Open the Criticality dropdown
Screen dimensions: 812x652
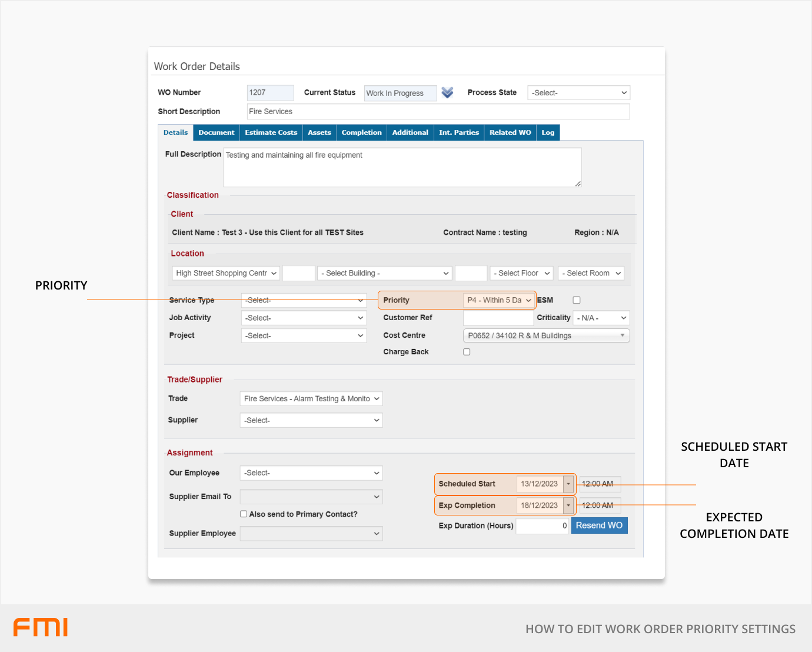601,318
